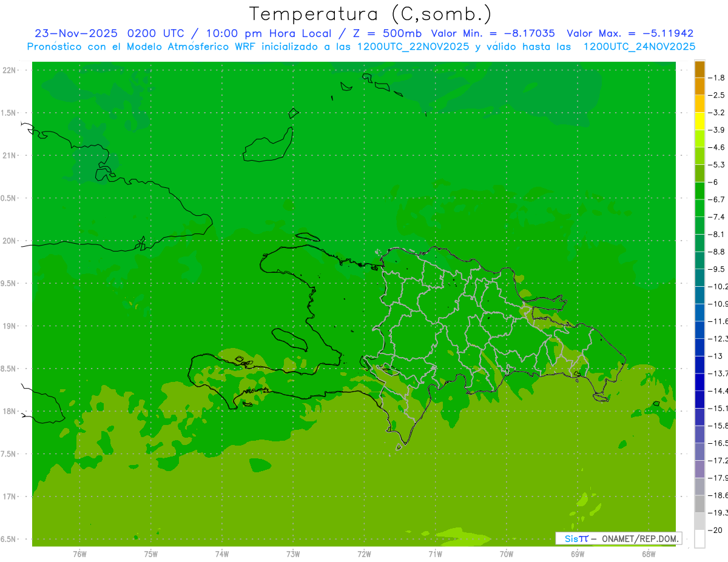Click the "7.5N" latitude label
The height and width of the screenshot is (562, 728).
(x=9, y=454)
